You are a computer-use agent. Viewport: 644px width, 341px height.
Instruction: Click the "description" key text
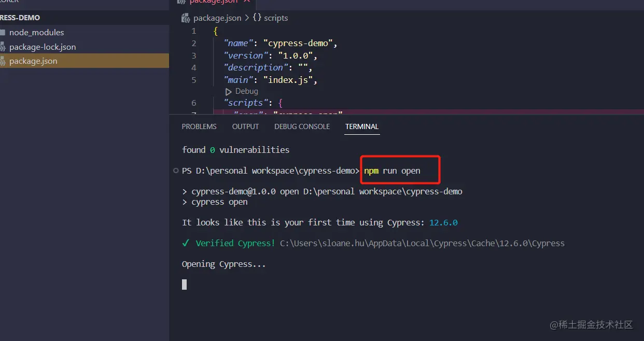coord(256,67)
